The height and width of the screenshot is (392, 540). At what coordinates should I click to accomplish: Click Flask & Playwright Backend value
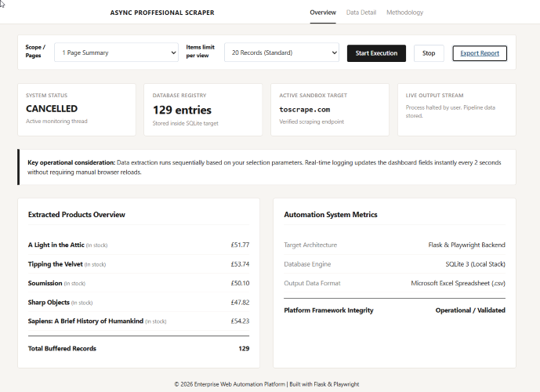point(466,245)
